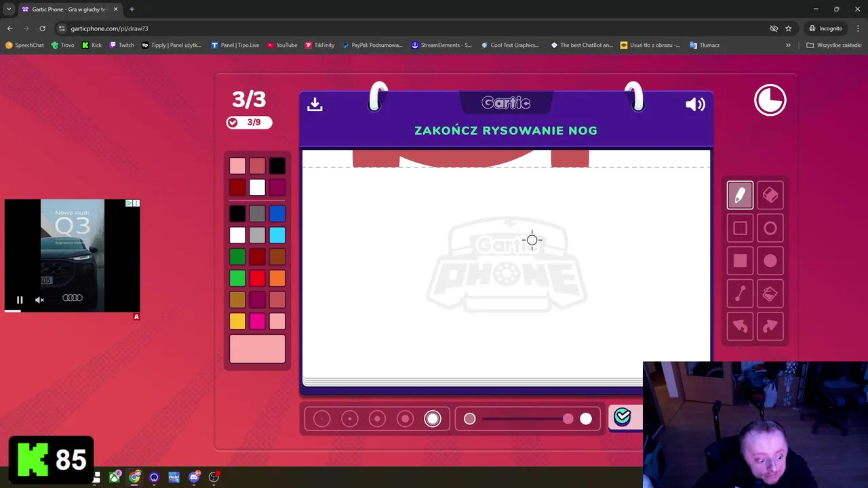
Task: Open the Wszystkie zakładki folder
Action: coord(834,45)
